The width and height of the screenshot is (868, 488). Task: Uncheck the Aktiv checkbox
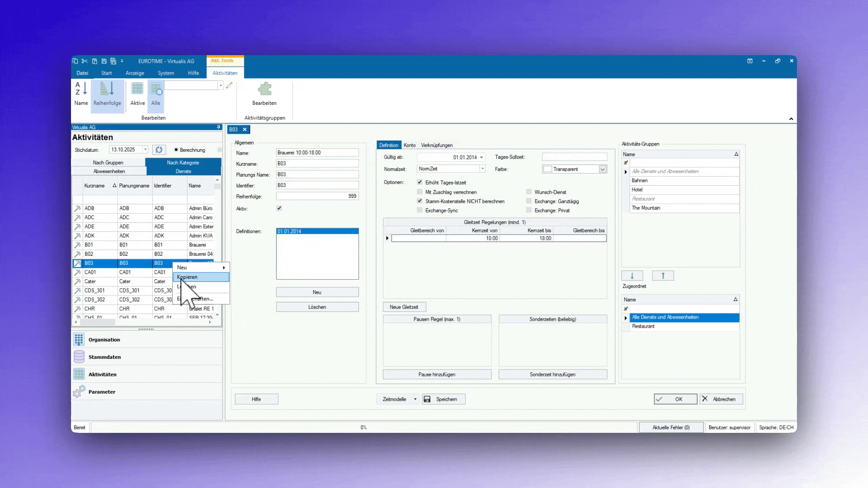[x=279, y=208]
